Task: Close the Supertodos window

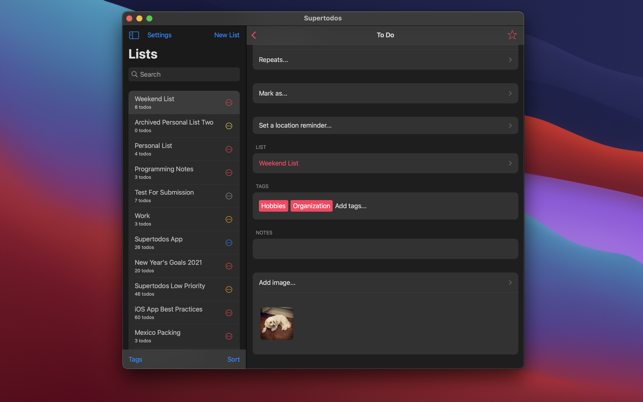Action: pyautogui.click(x=129, y=18)
